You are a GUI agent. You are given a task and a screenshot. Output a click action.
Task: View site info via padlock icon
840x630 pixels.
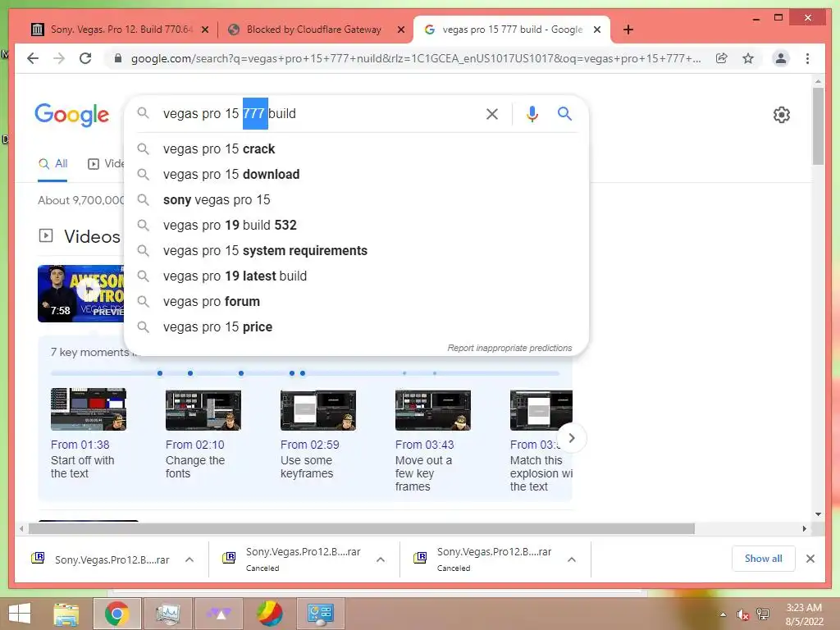pyautogui.click(x=118, y=58)
